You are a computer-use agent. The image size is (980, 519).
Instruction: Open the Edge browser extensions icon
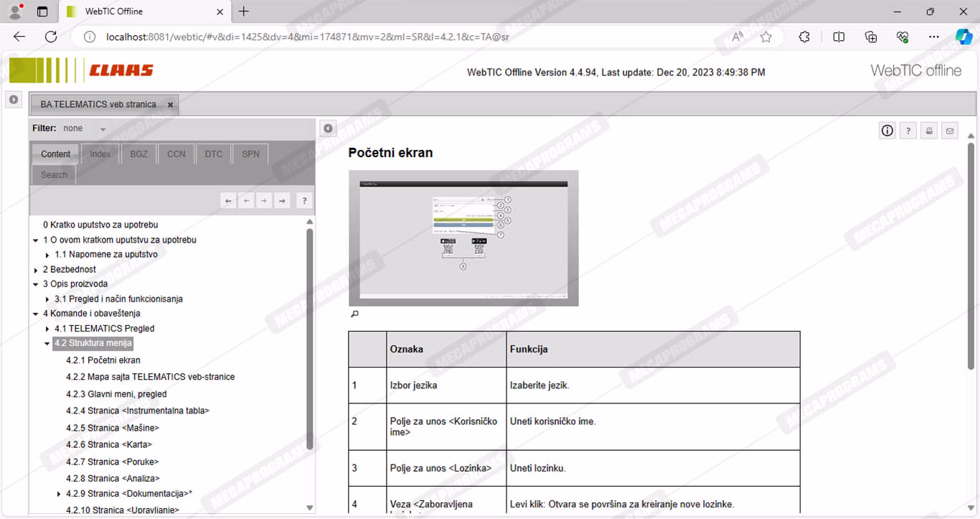(x=804, y=37)
